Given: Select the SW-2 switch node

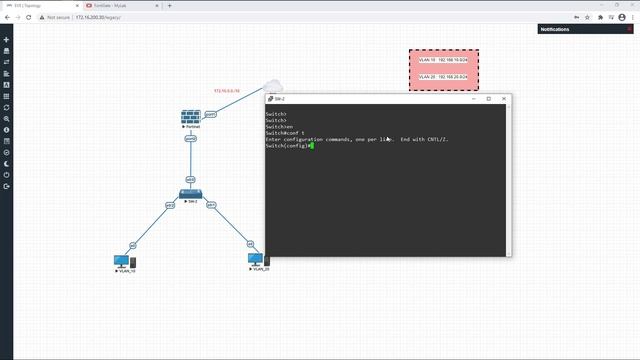Looking at the screenshot, I should (x=191, y=194).
